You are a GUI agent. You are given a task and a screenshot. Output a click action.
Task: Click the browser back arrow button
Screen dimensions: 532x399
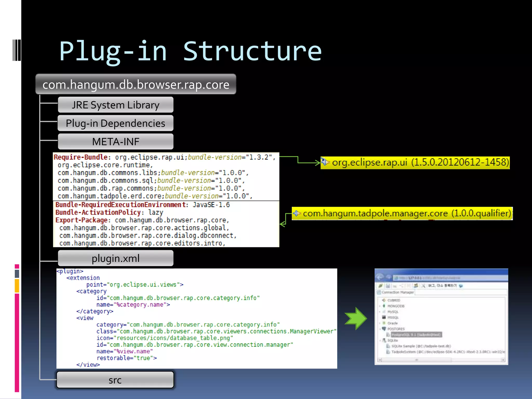pyautogui.click(x=380, y=277)
